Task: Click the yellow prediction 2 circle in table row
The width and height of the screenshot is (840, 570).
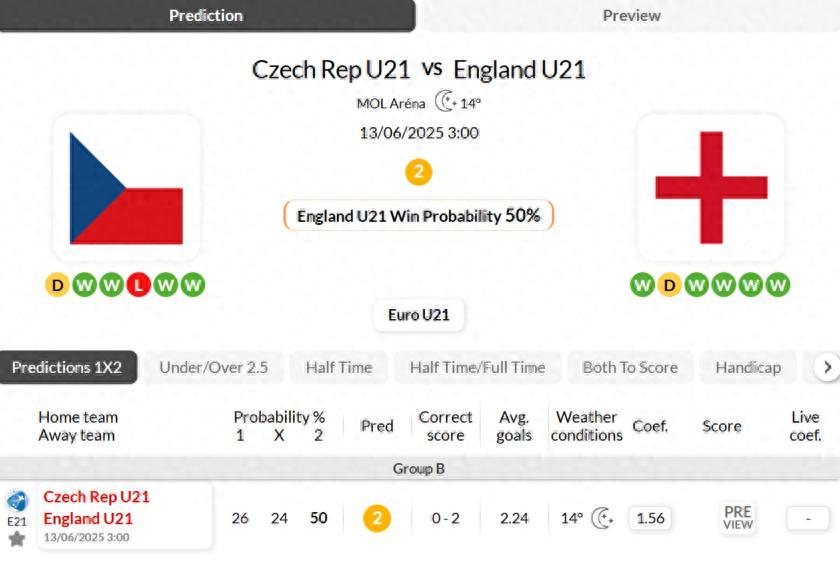Action: coord(377,518)
